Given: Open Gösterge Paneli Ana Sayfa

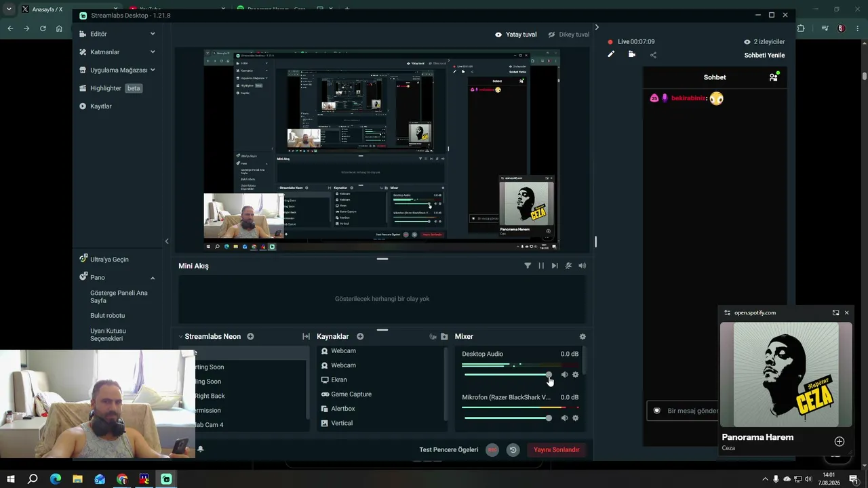Looking at the screenshot, I should coord(119,297).
